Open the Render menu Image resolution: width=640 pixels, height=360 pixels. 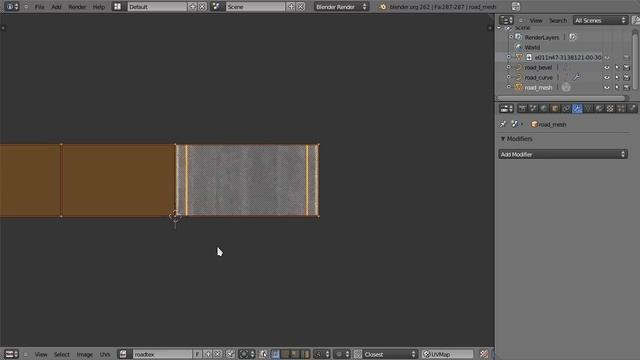pos(77,7)
